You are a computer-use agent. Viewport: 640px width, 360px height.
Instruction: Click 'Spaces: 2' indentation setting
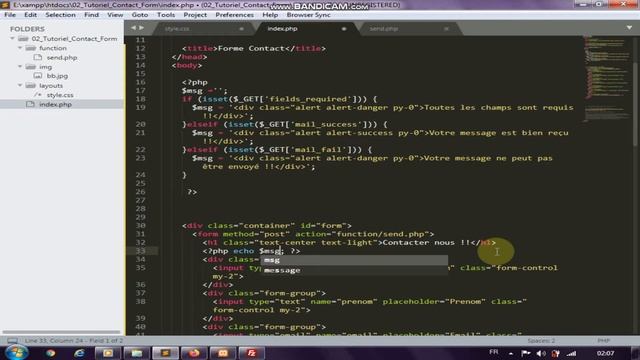(x=541, y=340)
